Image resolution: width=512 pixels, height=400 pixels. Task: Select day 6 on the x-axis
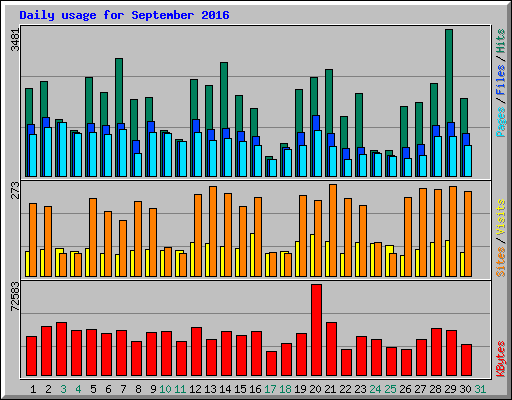click(x=108, y=389)
